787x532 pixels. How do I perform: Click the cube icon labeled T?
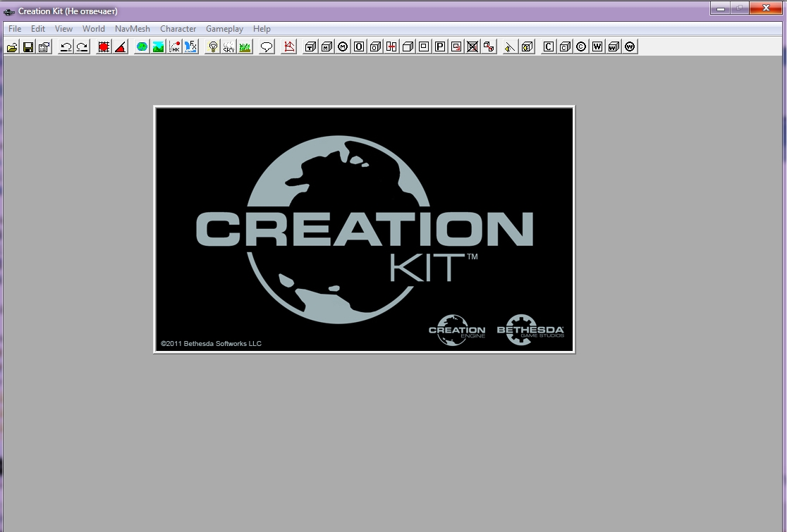point(311,47)
